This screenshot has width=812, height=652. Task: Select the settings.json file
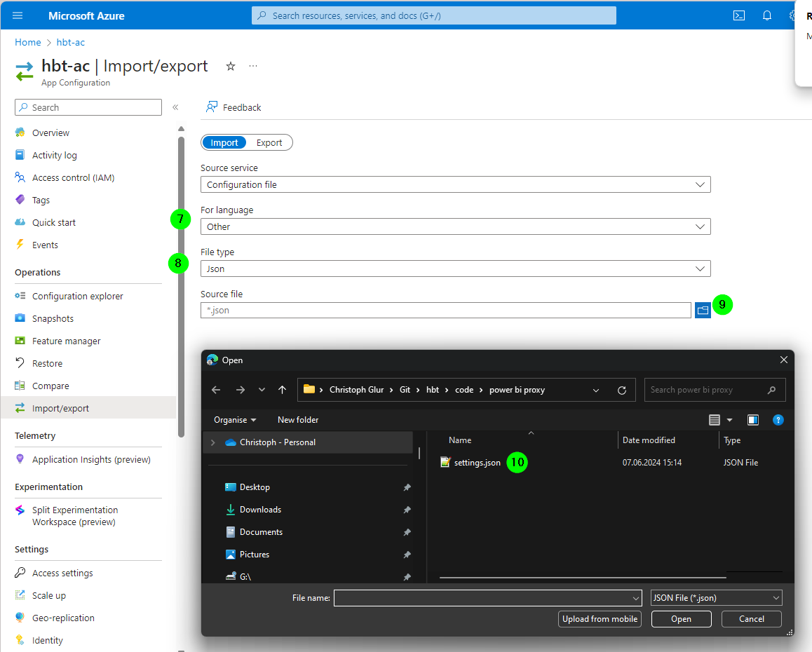(477, 463)
